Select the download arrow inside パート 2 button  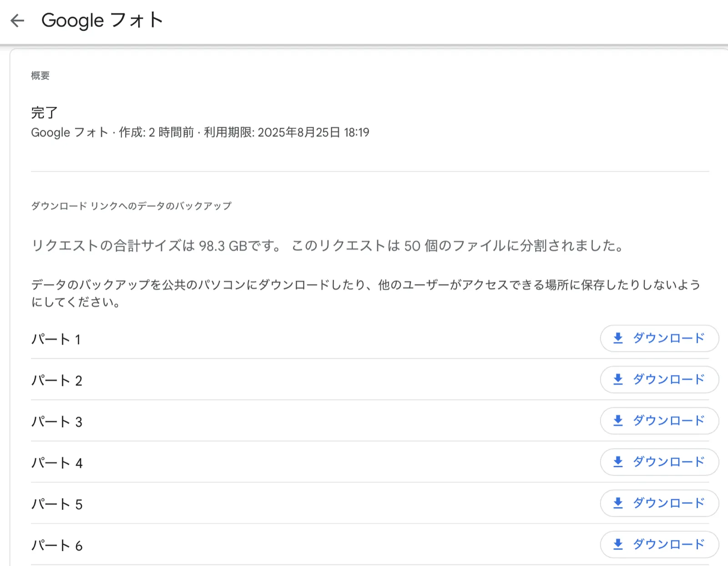tap(617, 379)
